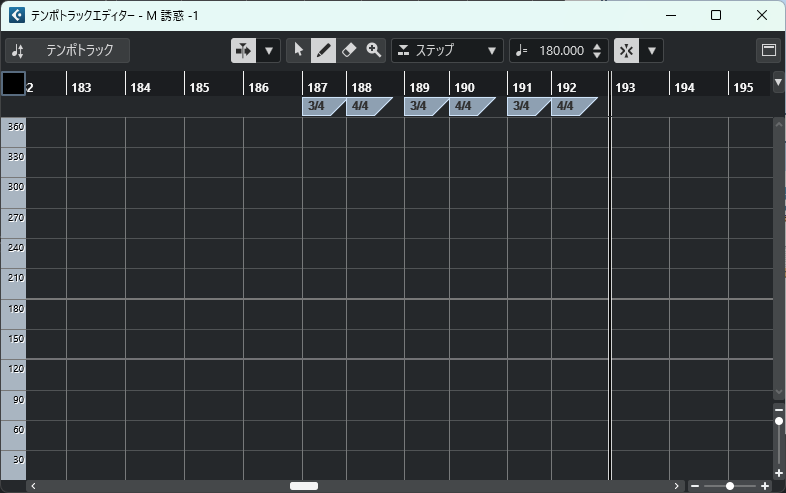This screenshot has height=493, width=786.
Task: Click the 360 label on tempo scale
Action: (16, 127)
